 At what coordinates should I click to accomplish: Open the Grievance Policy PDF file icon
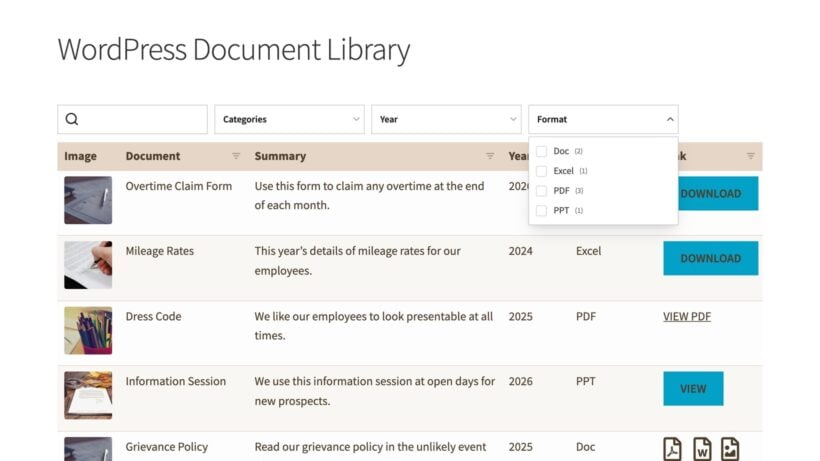coord(673,448)
